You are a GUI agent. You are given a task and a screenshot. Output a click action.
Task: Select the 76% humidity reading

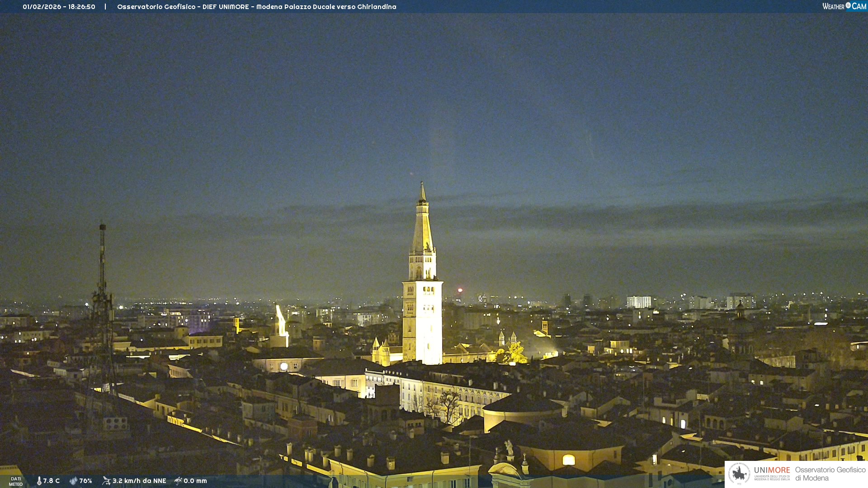coord(85,481)
